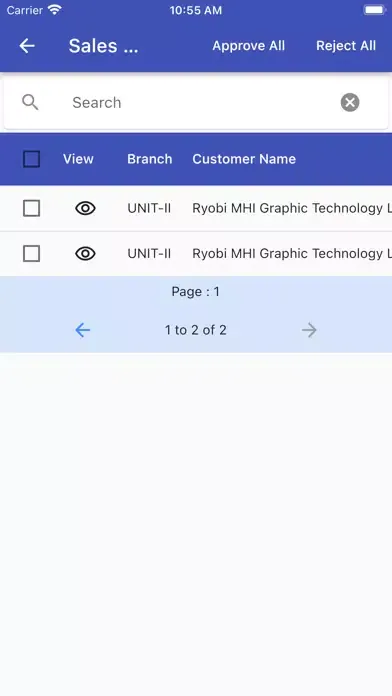Go back using the header arrow
The width and height of the screenshot is (392, 696).
(x=27, y=46)
